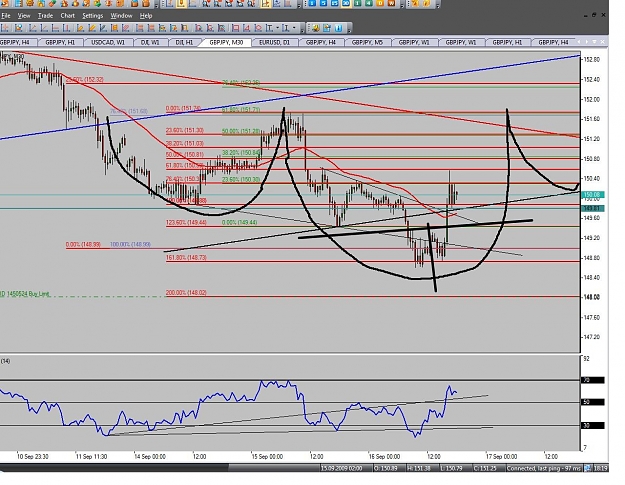The width and height of the screenshot is (625, 485).
Task: Open the View menu
Action: [24, 16]
